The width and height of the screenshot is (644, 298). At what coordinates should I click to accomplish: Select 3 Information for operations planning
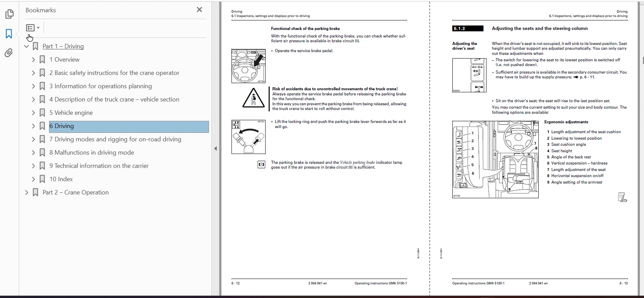coord(101,86)
